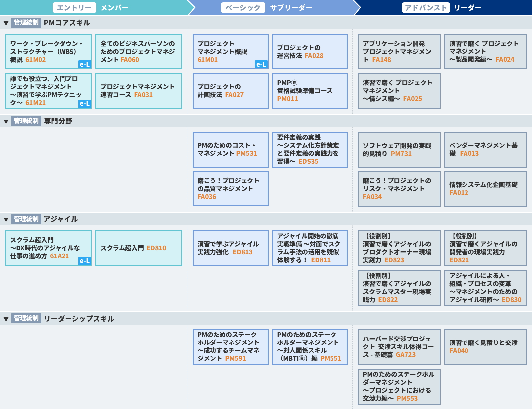The image size is (532, 409).
Task: Click e-L badge on 入門プロジェクトマネジメント 61M21
Action: tap(85, 103)
